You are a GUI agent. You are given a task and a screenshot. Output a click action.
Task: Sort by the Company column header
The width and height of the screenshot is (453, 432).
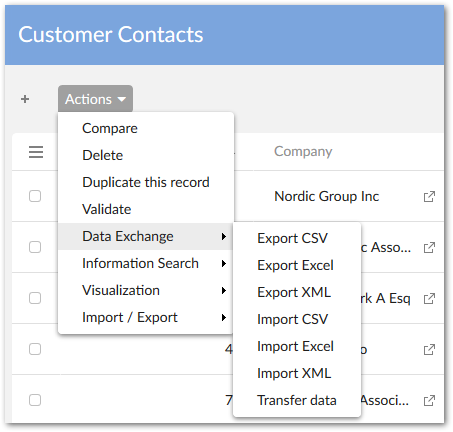(x=303, y=152)
